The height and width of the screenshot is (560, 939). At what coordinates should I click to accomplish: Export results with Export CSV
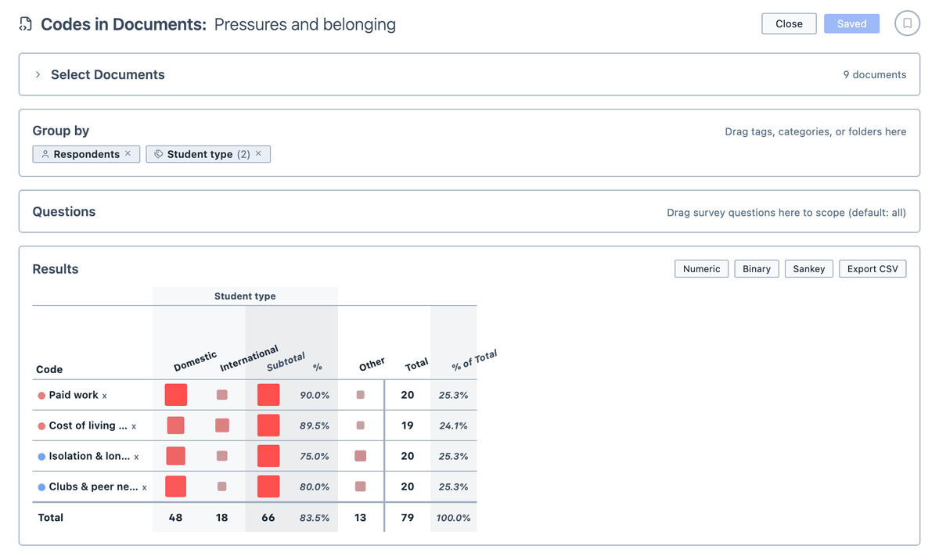point(872,268)
